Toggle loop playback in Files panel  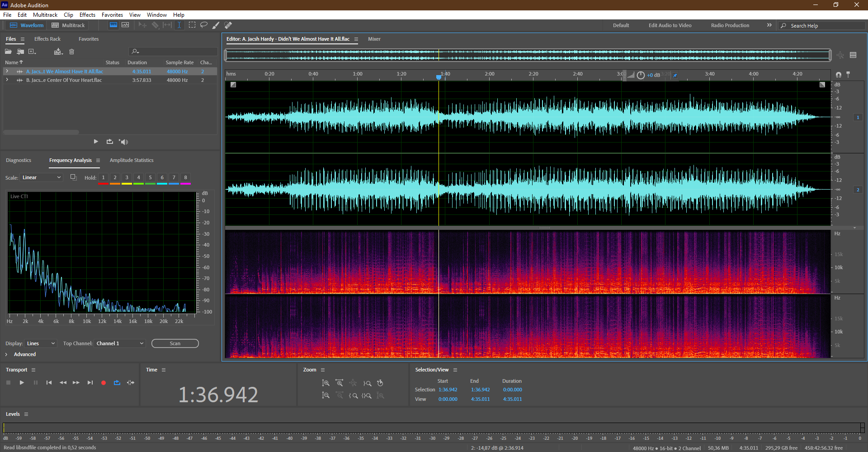(x=110, y=142)
